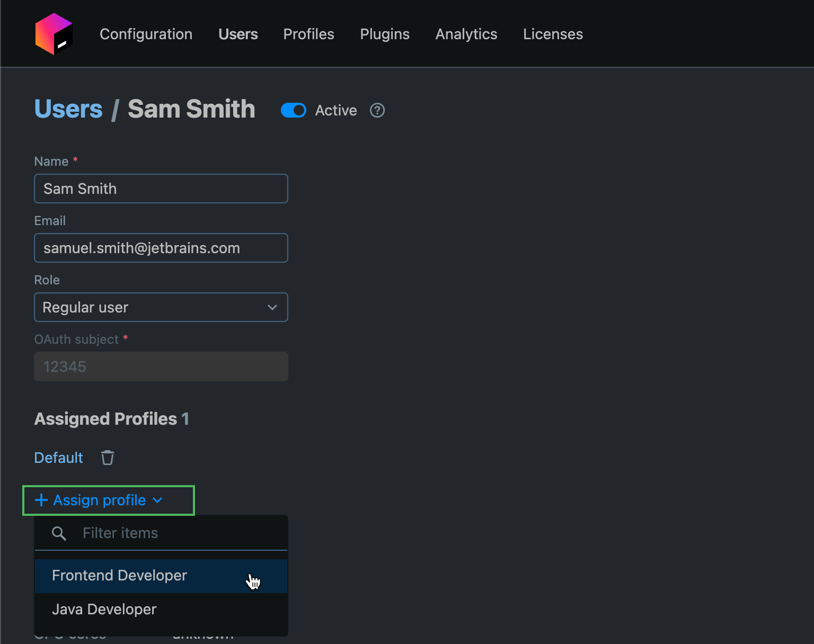This screenshot has width=814, height=644.
Task: Open the Role dropdown
Action: [161, 307]
